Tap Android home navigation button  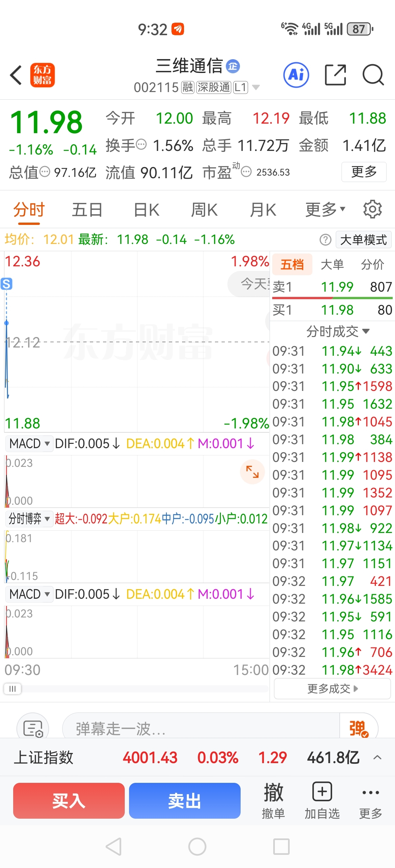point(197,846)
